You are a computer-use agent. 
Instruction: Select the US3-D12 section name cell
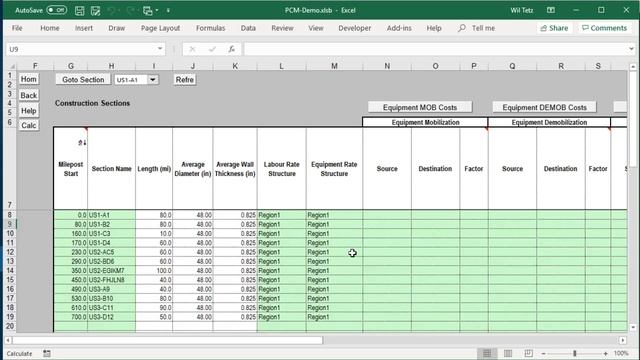pyautogui.click(x=111, y=317)
